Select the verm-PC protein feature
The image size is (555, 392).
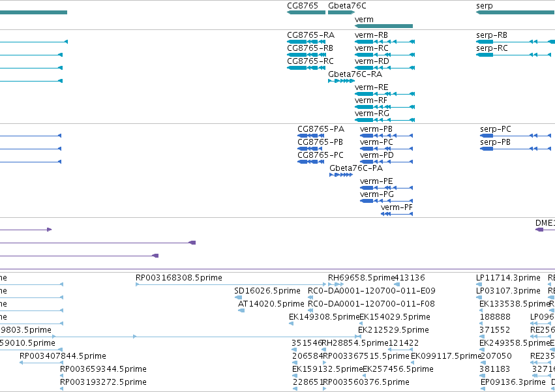[387, 149]
